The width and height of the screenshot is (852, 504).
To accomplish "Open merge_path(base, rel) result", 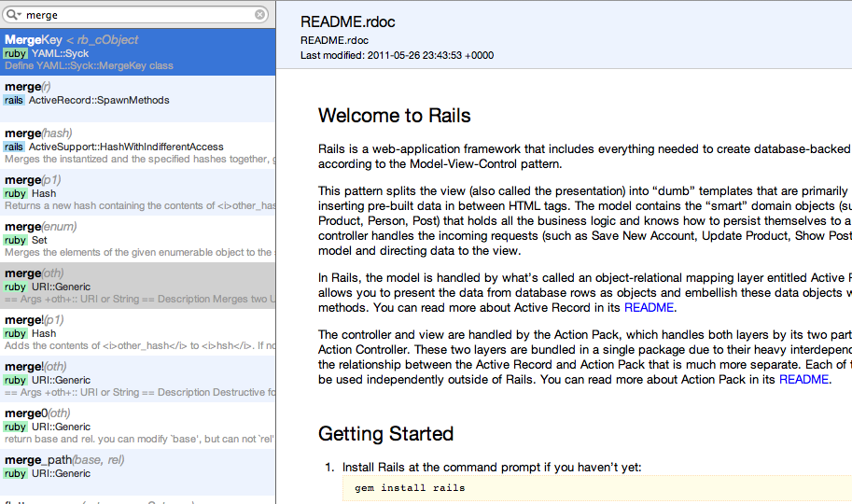I will (137, 472).
